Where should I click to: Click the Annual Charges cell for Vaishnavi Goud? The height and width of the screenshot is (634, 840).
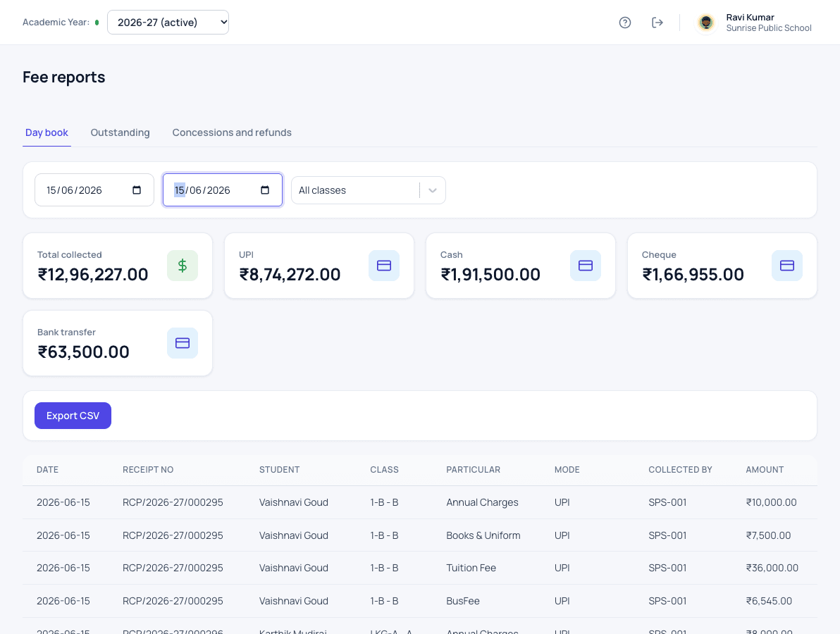click(482, 503)
